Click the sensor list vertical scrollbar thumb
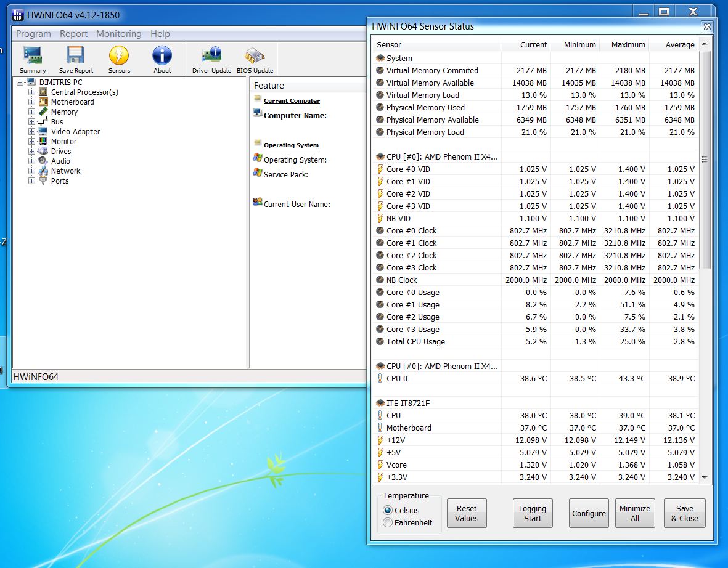 705,160
